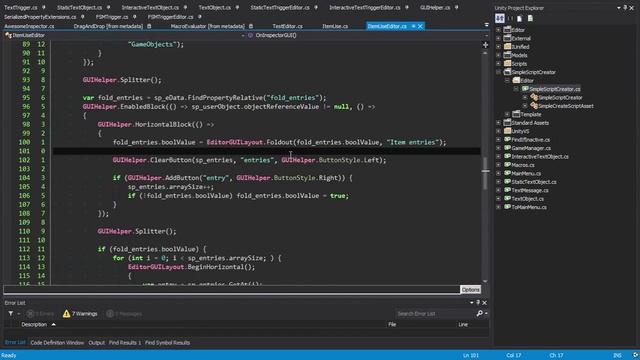Sort by the File column header
Screen dimensions: 640x360
tap(392, 324)
